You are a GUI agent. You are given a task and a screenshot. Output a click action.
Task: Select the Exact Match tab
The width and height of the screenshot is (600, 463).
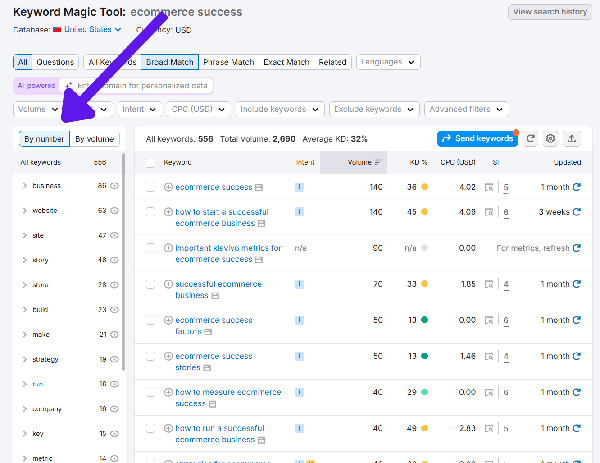click(x=286, y=62)
